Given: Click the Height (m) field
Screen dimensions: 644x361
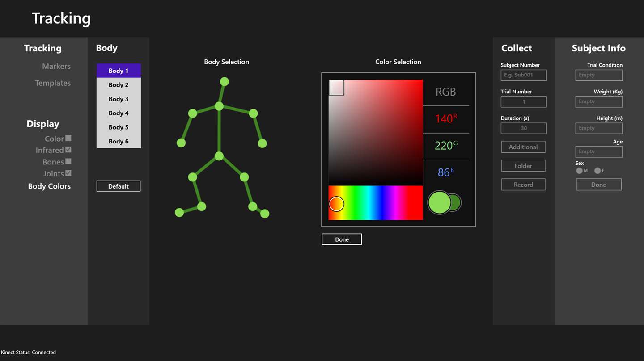Looking at the screenshot, I should click(x=599, y=128).
